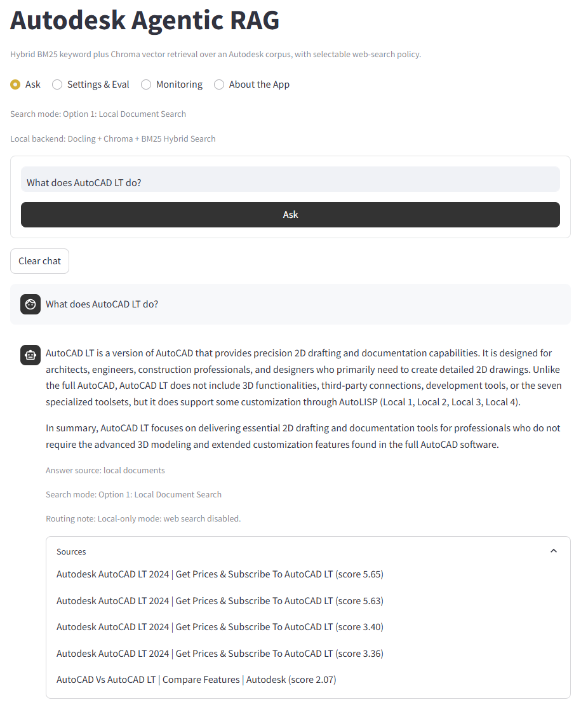The width and height of the screenshot is (588, 721).
Task: Open the first source with score 5.65
Action: click(x=220, y=574)
